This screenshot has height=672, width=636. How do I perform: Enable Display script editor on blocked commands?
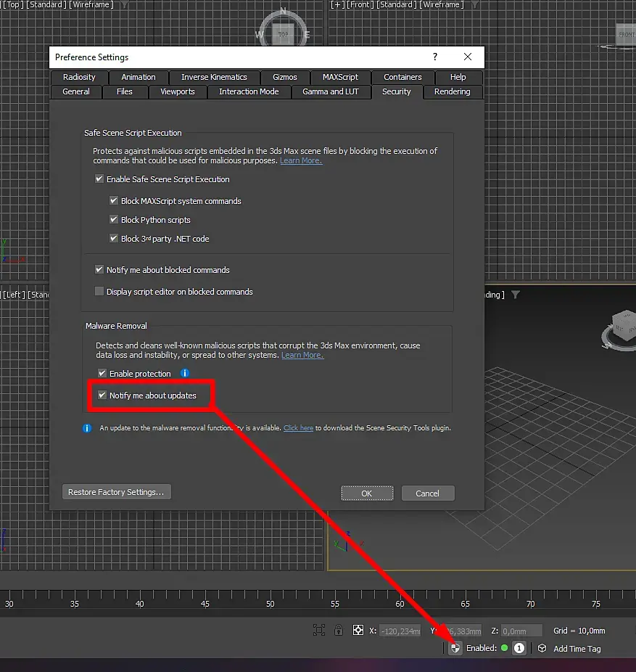(x=99, y=292)
